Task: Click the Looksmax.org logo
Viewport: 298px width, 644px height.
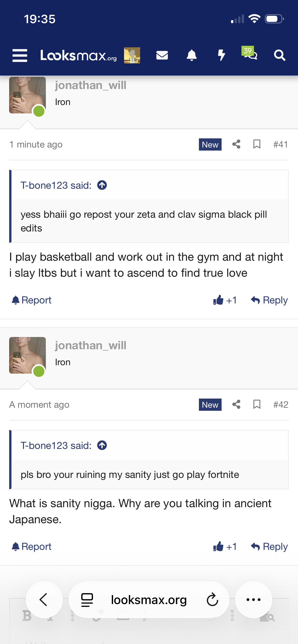Action: (78, 55)
